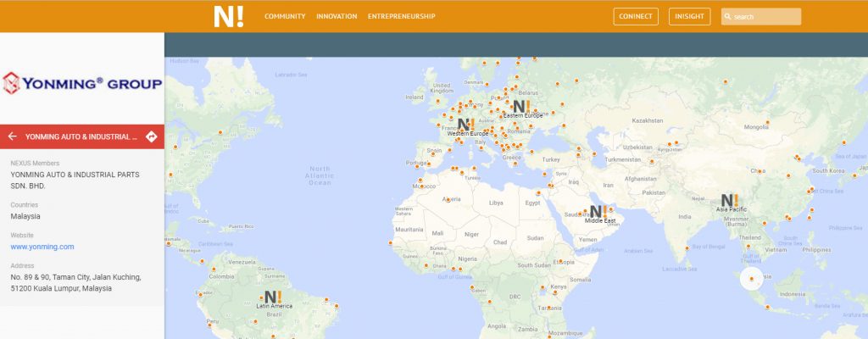Click the NEXUS Members company name text

(x=75, y=180)
